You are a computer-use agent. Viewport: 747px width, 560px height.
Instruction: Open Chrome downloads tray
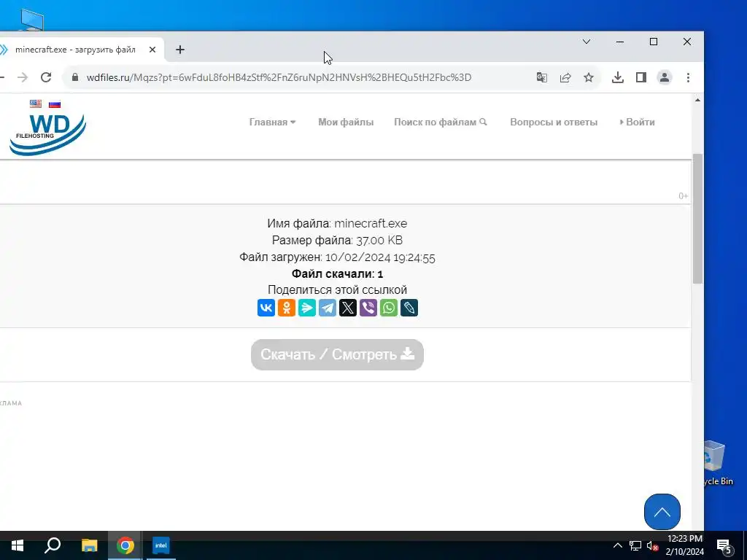pos(617,77)
